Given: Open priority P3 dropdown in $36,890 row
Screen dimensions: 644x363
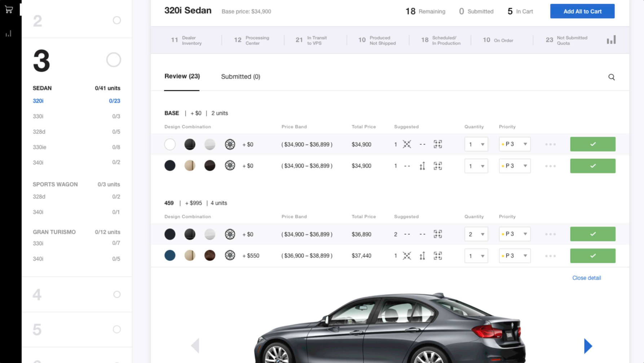Looking at the screenshot, I should (x=515, y=234).
